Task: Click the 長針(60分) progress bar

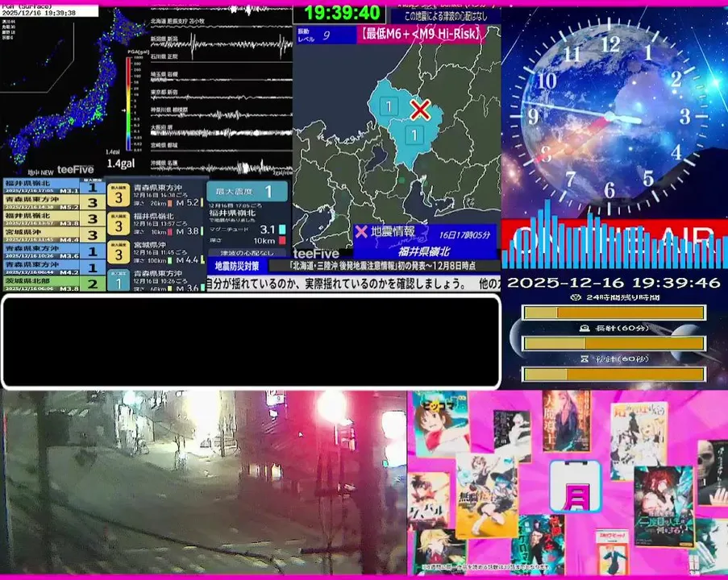Action: (x=614, y=343)
